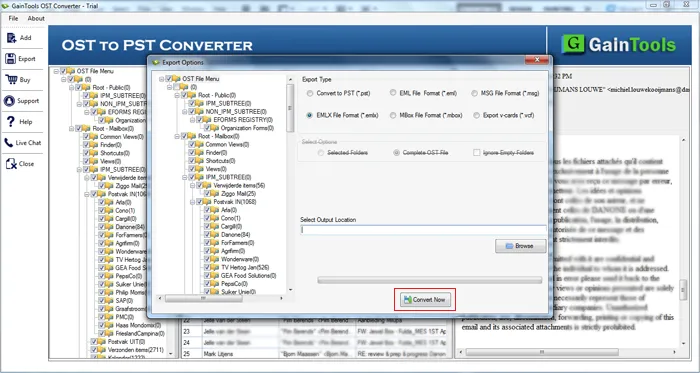Click the Close icon in the sidebar
700x373 pixels.
coord(11,164)
